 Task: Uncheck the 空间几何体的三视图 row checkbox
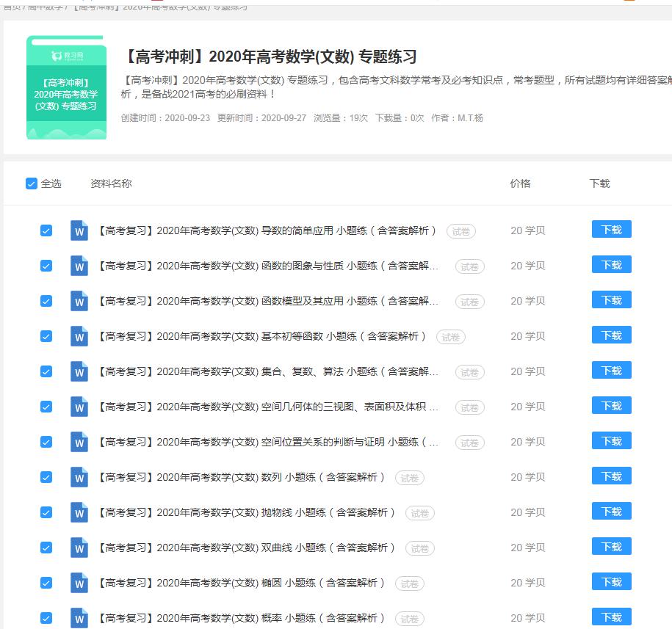[x=46, y=406]
